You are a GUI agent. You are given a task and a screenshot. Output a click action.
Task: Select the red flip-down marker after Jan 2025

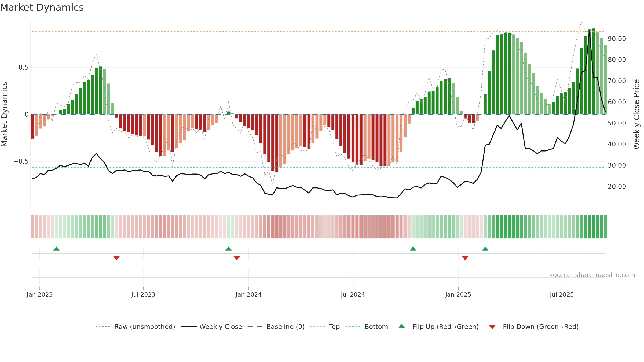[x=465, y=258]
